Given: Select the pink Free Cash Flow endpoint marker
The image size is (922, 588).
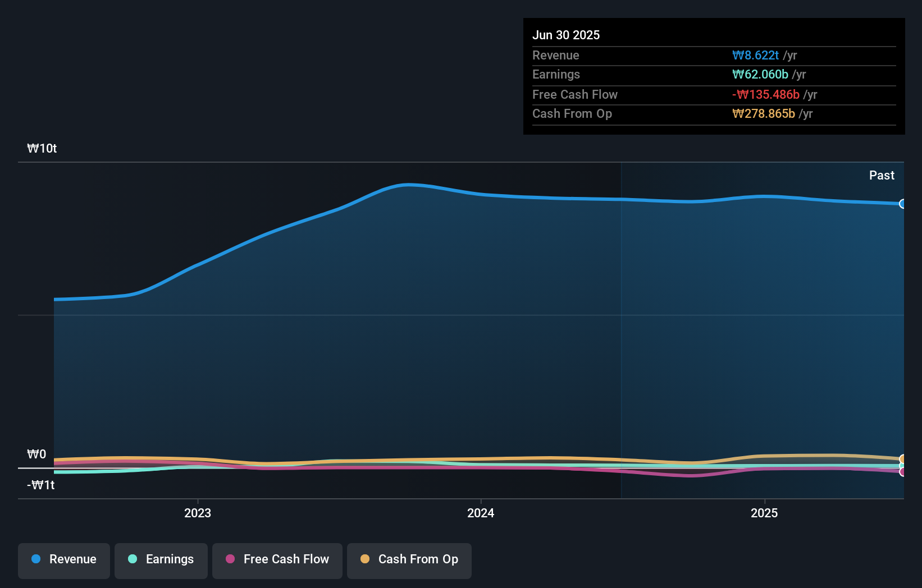Looking at the screenshot, I should click(902, 472).
